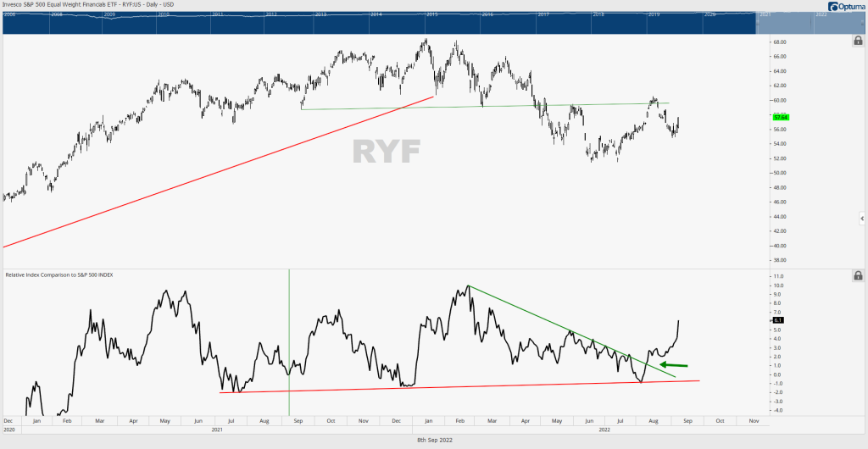
Task: Select the green vertical line in lower panel
Action: [289, 342]
